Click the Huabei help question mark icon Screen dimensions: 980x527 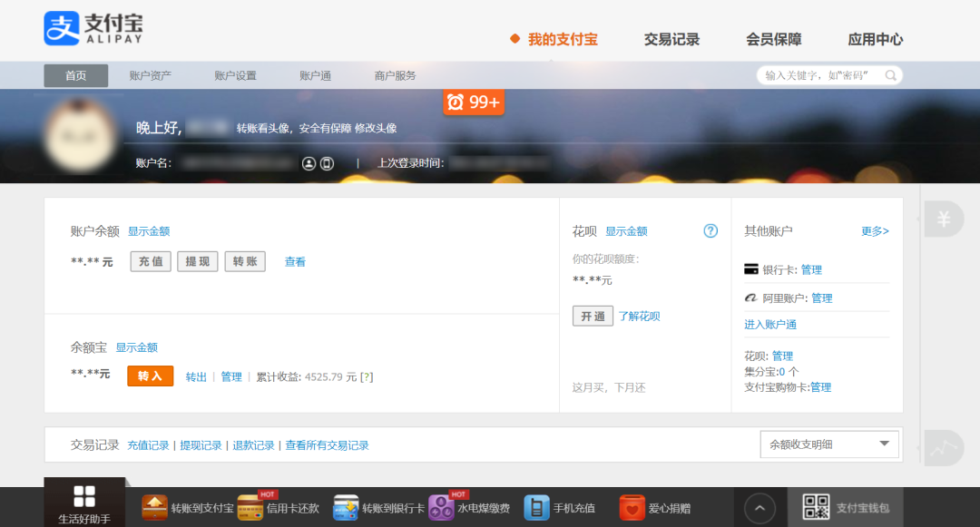pyautogui.click(x=710, y=231)
